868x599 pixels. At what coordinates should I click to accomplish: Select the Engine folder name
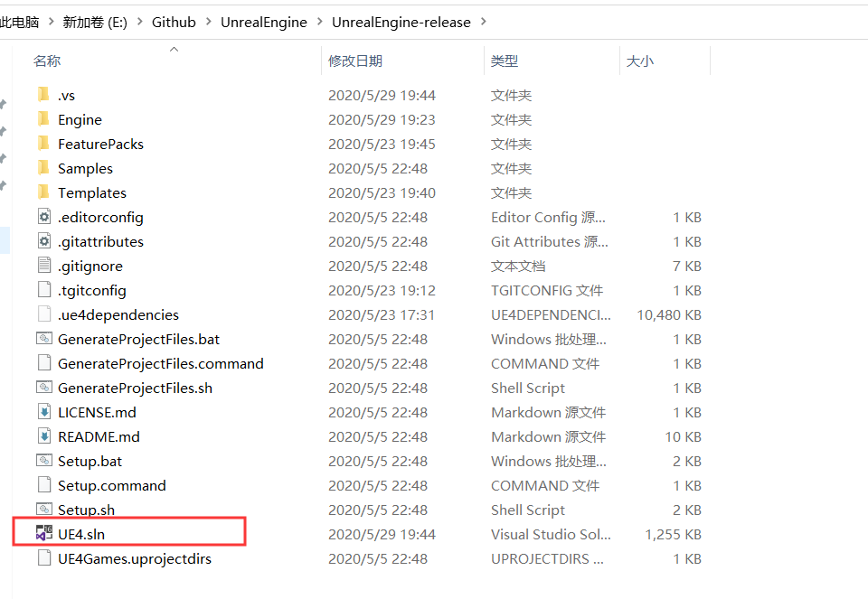click(x=80, y=120)
